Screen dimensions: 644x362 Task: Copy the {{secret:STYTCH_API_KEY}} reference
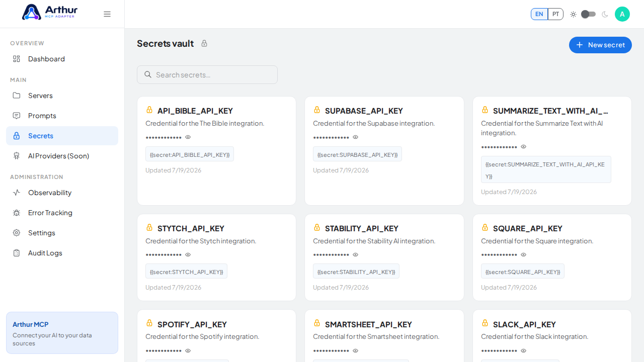point(186,271)
